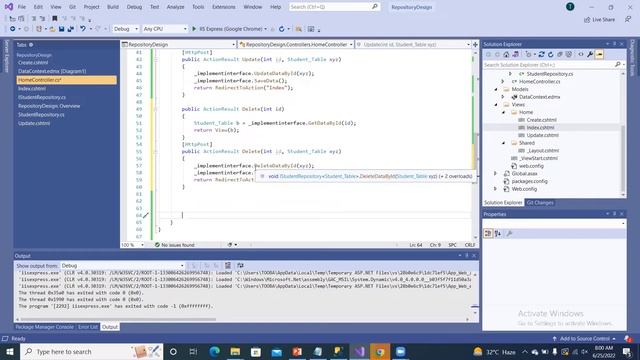Click the Alphabetical sort icon in Properties
Screen dimensions: 640x360
point(498,233)
